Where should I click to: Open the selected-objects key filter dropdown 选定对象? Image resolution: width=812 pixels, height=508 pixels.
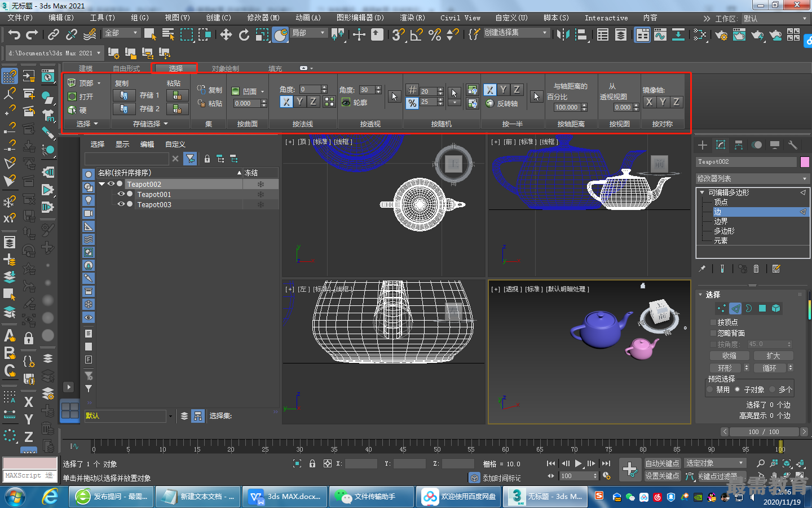(x=715, y=463)
